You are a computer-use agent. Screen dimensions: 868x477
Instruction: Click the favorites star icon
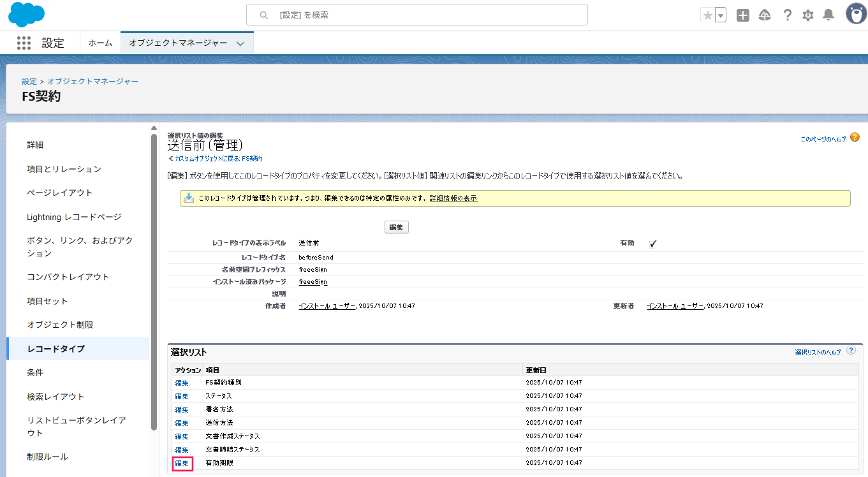coord(707,15)
